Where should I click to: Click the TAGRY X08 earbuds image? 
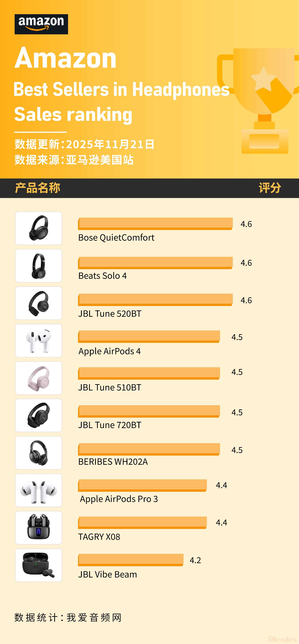pyautogui.click(x=38, y=528)
